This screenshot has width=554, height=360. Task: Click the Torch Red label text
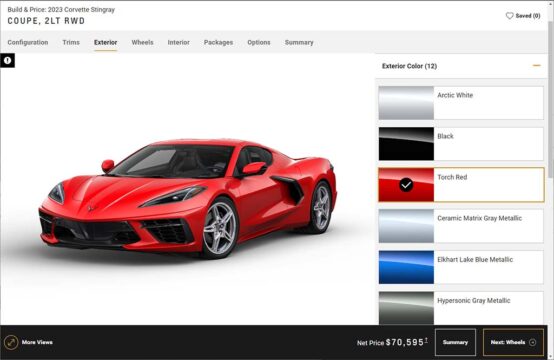[x=452, y=177]
